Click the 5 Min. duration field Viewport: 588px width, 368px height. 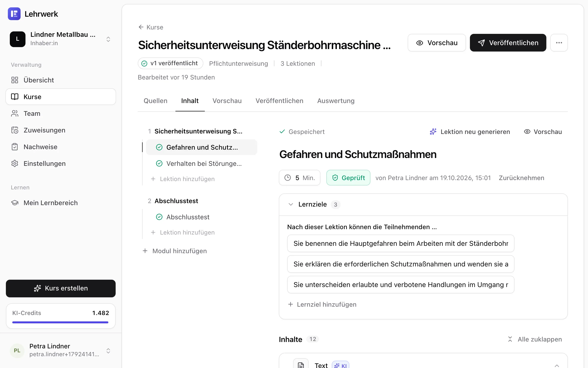299,178
